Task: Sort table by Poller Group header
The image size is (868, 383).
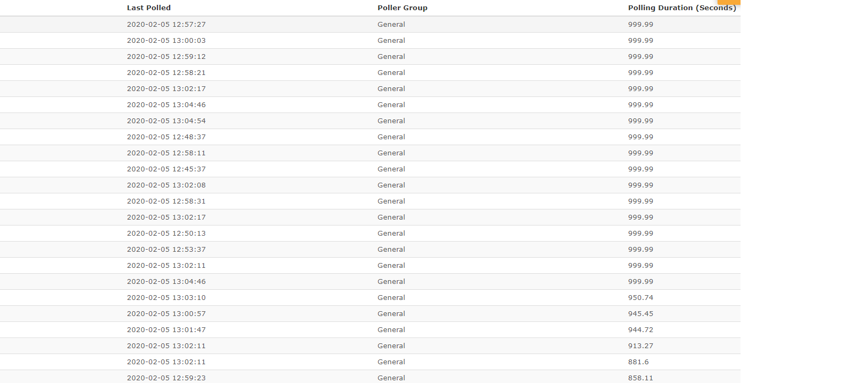Action: (x=402, y=8)
